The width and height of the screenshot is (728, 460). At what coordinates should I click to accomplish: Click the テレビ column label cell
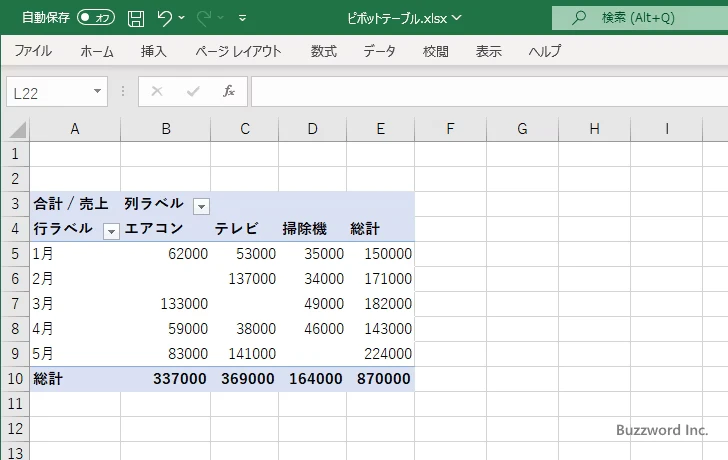point(244,229)
